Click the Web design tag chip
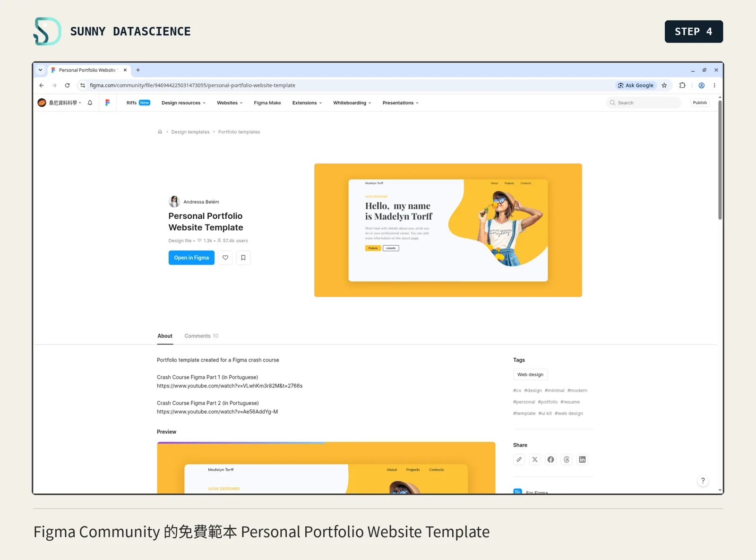 pyautogui.click(x=530, y=375)
